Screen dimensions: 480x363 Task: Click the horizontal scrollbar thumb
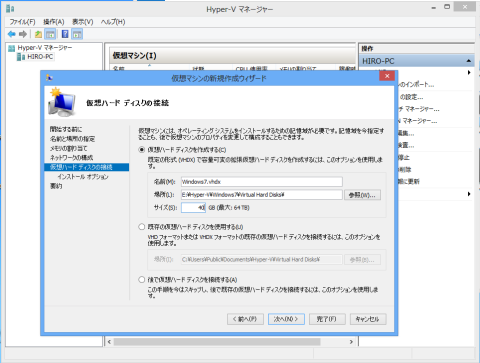coord(217,342)
